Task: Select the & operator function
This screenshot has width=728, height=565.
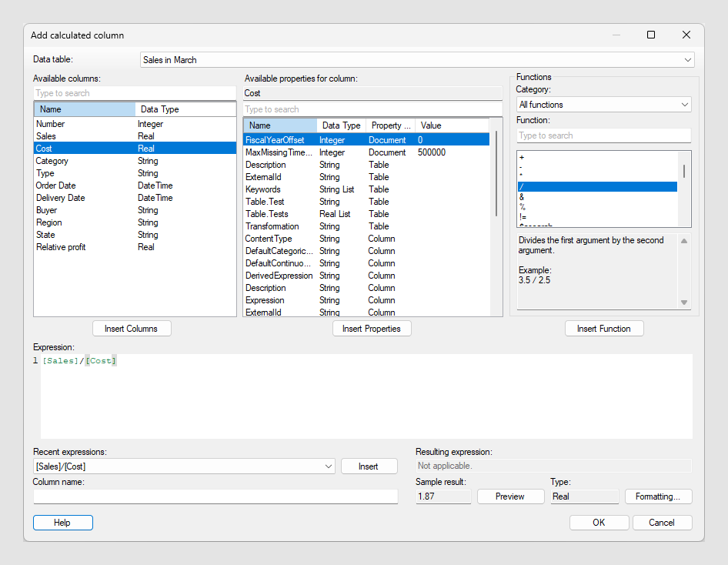Action: [x=597, y=197]
